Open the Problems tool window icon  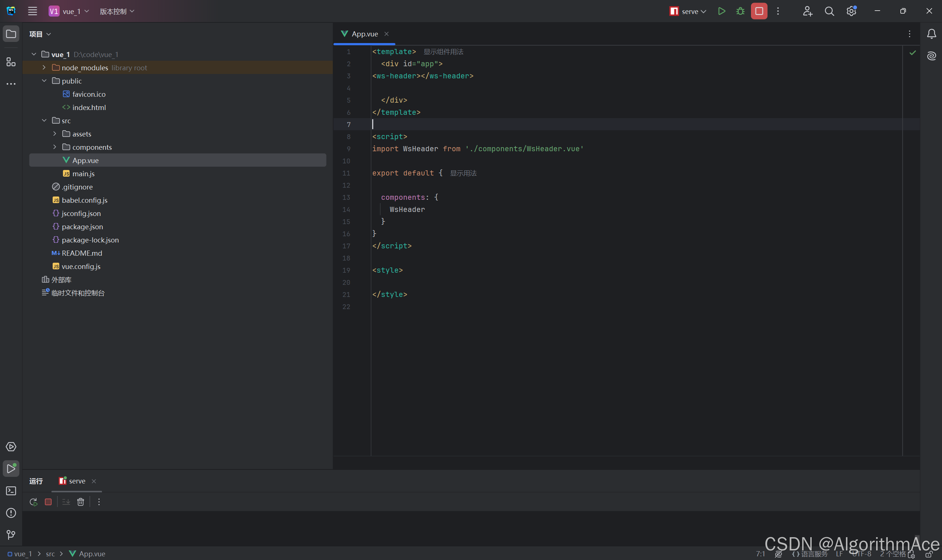pyautogui.click(x=11, y=513)
